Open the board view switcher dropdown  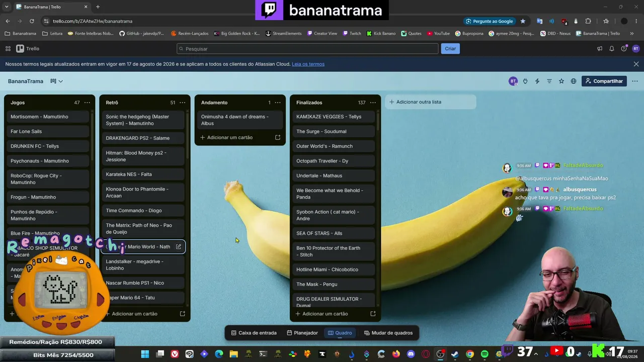pos(56,81)
